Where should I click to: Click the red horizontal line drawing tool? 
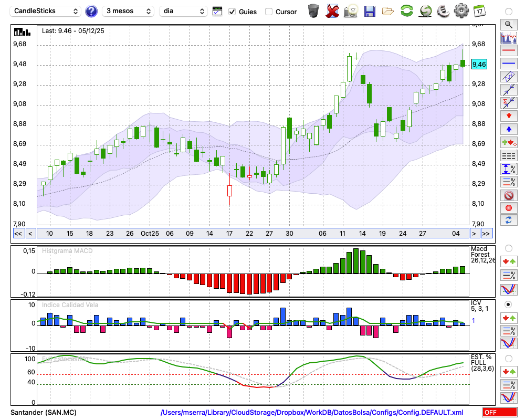coord(508,51)
